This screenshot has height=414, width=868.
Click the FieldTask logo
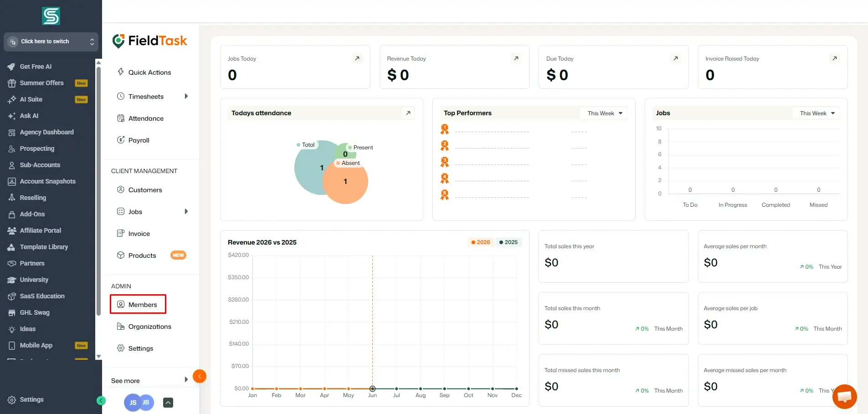(150, 41)
